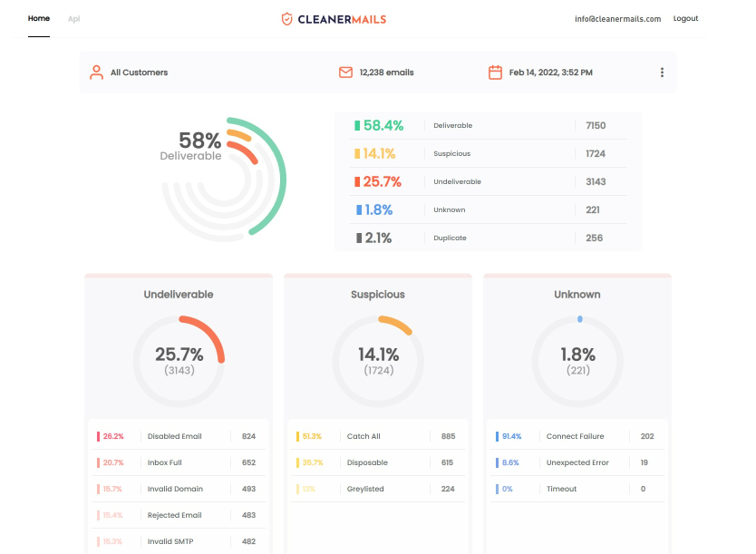
Task: Click the blue Unknown color marker
Action: pos(359,209)
